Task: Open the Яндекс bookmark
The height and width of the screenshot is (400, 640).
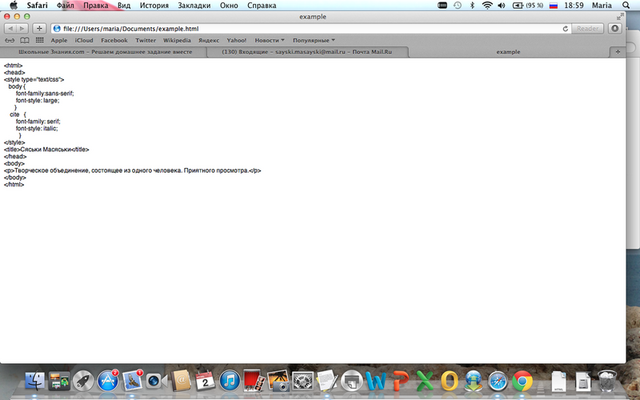Action: [209, 40]
